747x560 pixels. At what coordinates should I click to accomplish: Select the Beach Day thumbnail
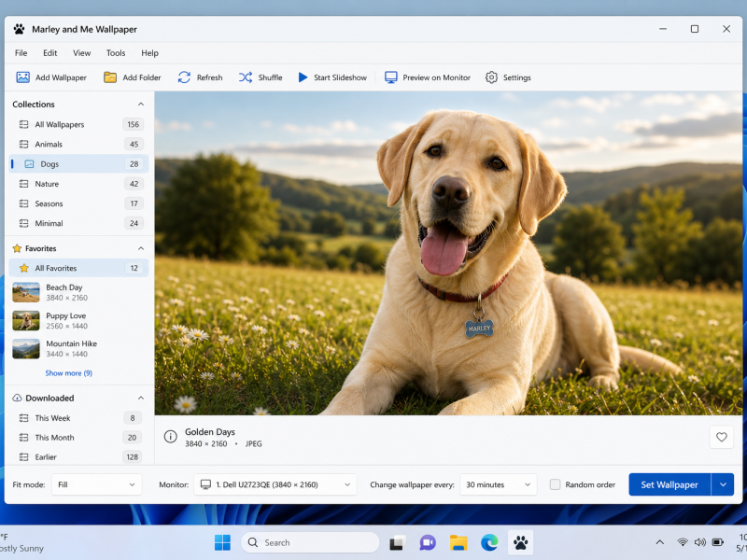(x=26, y=292)
